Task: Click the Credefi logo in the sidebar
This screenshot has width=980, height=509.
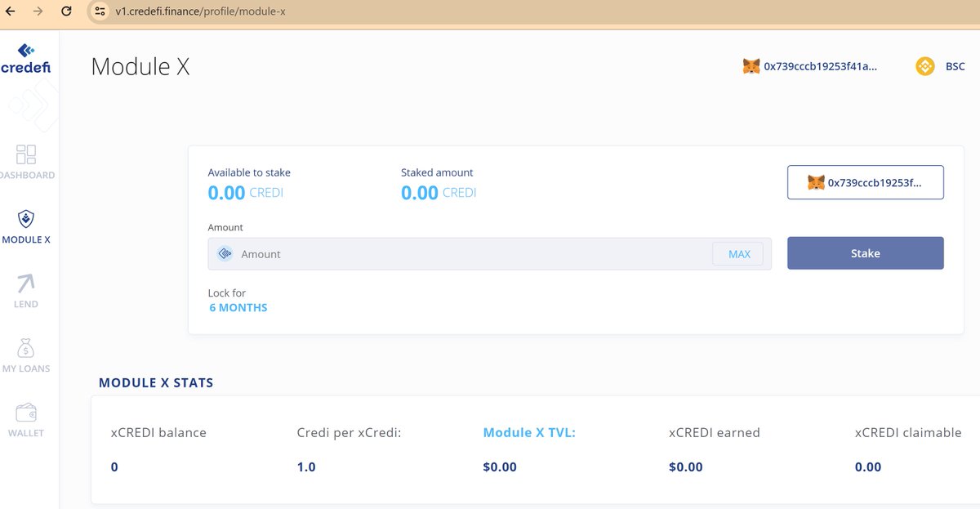Action: pos(25,59)
